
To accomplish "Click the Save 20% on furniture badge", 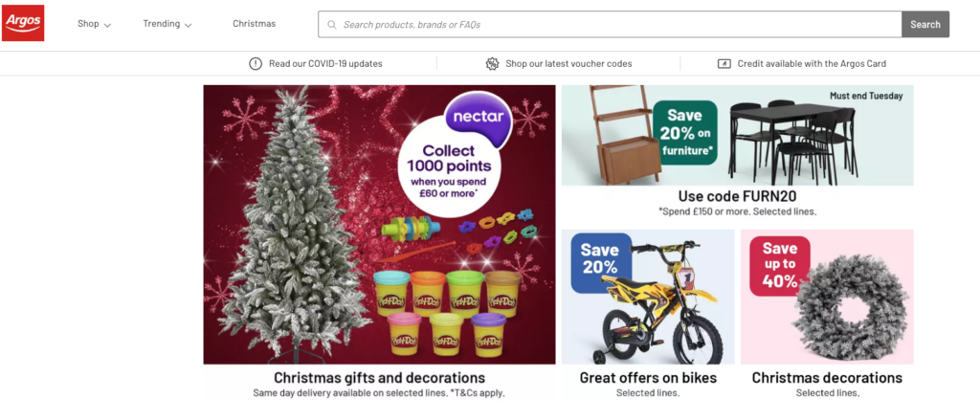I will click(685, 132).
